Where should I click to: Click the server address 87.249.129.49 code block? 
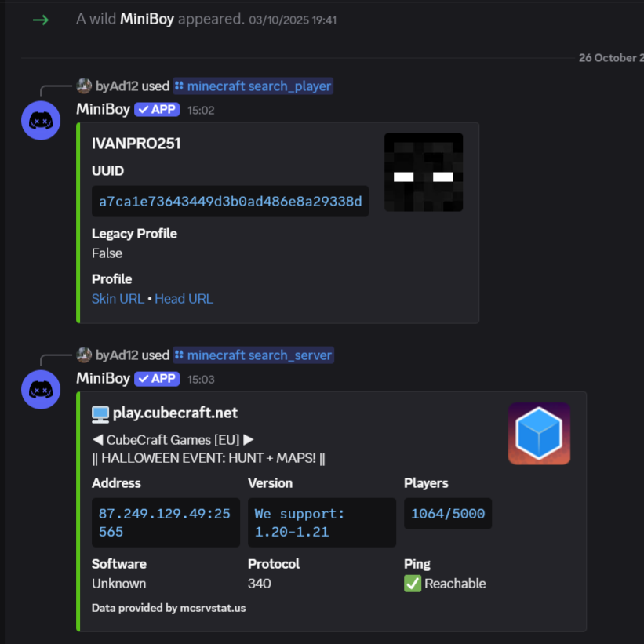click(x=165, y=522)
